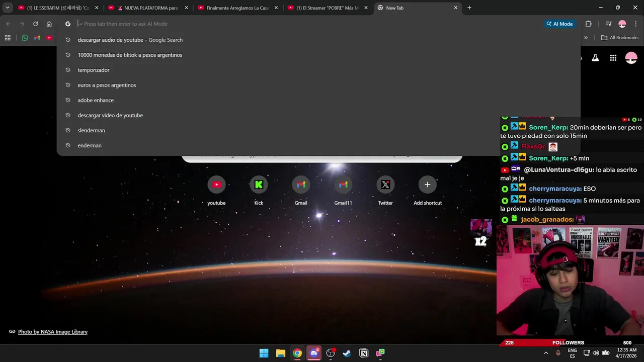Click the forward navigation arrow

tap(22, 24)
